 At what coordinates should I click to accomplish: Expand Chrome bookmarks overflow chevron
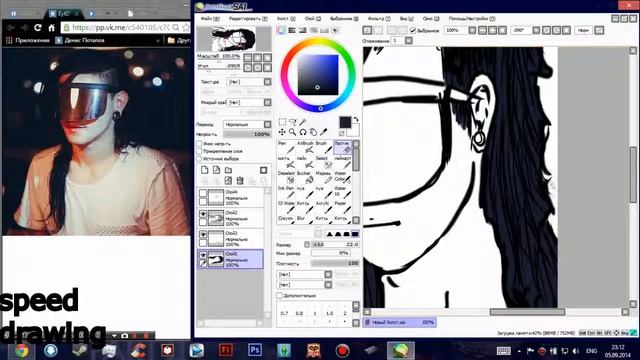158,40
